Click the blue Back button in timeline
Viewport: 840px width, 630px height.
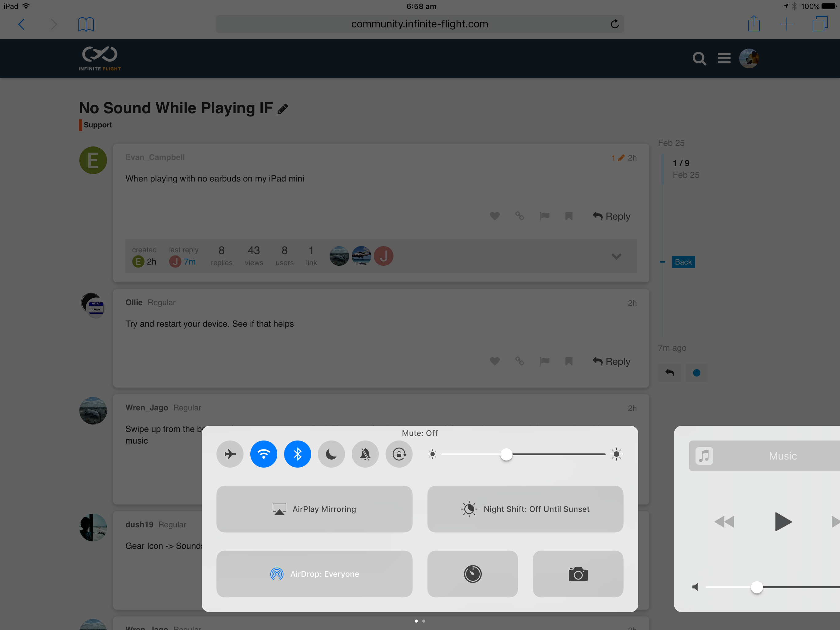[683, 262]
